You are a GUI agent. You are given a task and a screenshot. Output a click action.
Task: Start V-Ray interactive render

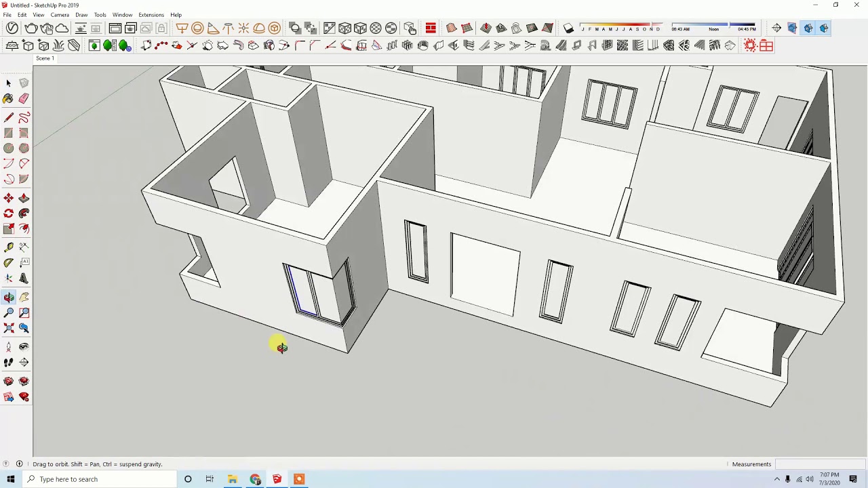47,28
